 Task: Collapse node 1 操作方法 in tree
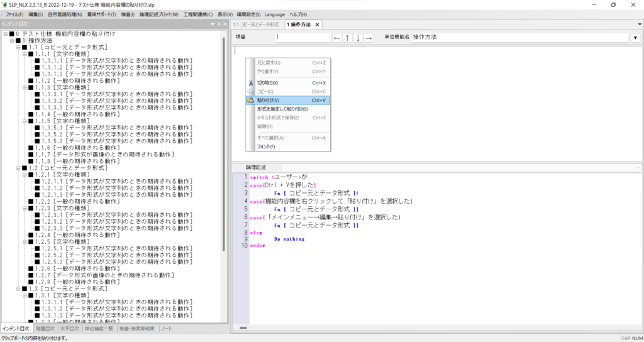(12, 41)
